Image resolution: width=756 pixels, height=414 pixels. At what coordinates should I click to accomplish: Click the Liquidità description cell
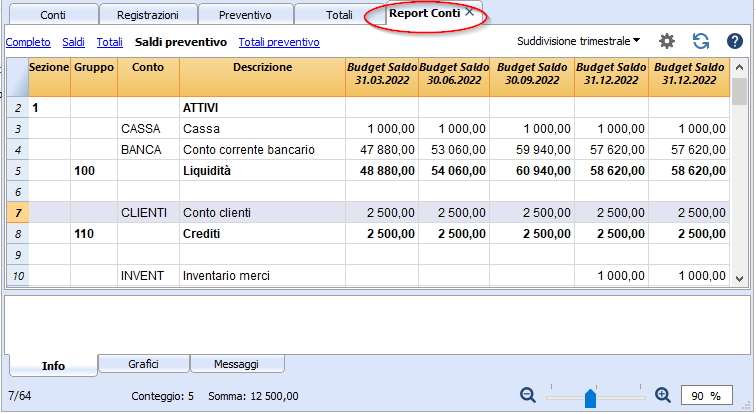coord(262,171)
